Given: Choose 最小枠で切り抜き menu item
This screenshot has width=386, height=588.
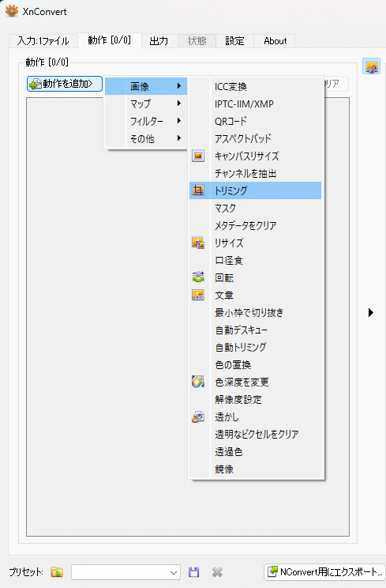Looking at the screenshot, I should 255,312.
